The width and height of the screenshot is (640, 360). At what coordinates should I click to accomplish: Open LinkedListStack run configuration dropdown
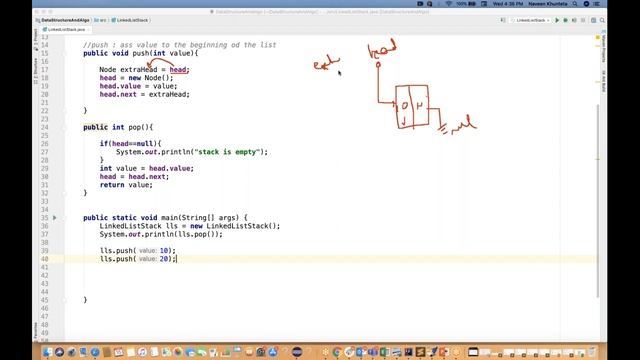point(531,20)
